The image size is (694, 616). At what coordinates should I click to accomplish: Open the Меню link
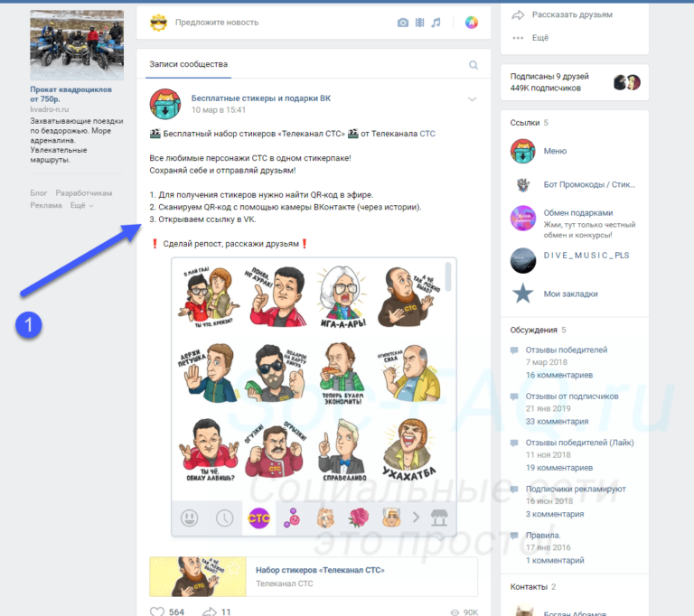555,151
